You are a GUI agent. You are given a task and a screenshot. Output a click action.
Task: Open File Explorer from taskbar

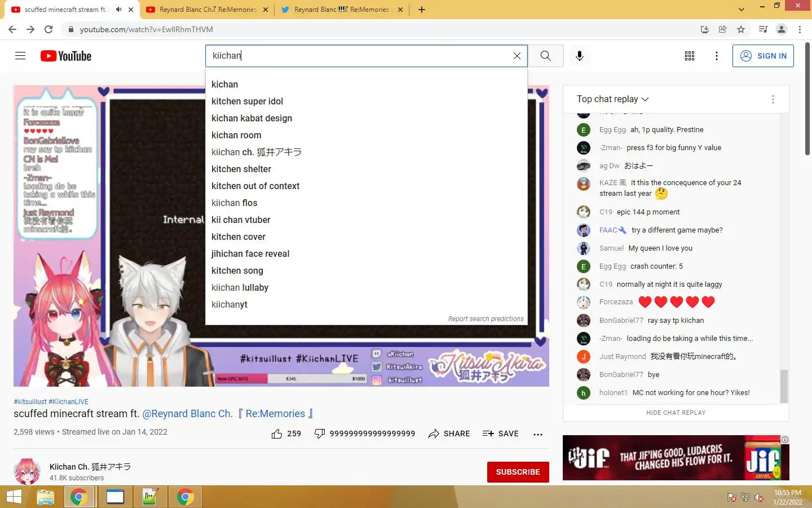click(x=46, y=497)
